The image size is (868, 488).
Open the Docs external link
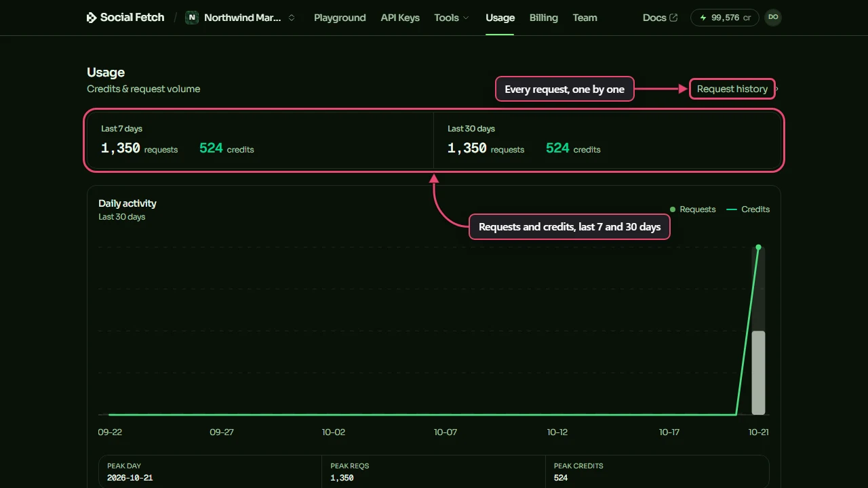(660, 18)
